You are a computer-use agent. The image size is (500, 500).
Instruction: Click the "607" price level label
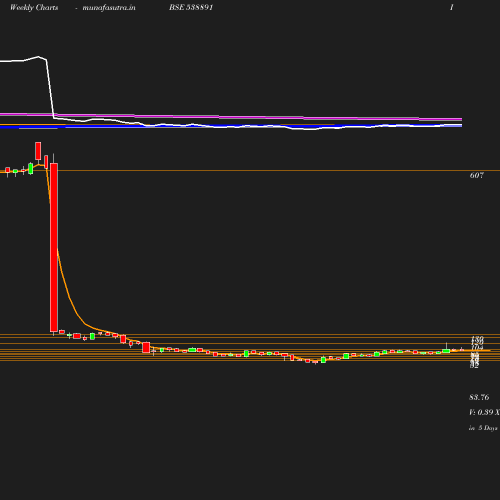(x=477, y=175)
